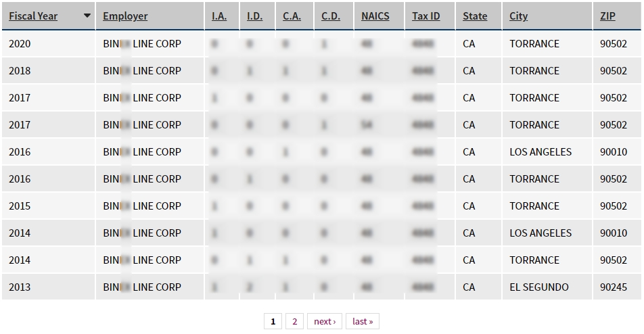The image size is (644, 334).
Task: Sort table by City column
Action: pyautogui.click(x=519, y=16)
